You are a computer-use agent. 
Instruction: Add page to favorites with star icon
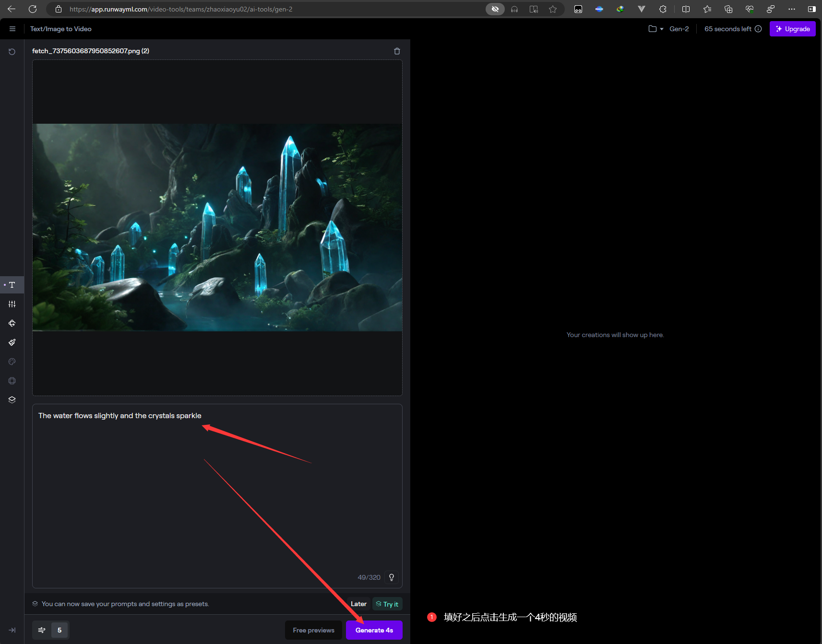click(x=553, y=9)
